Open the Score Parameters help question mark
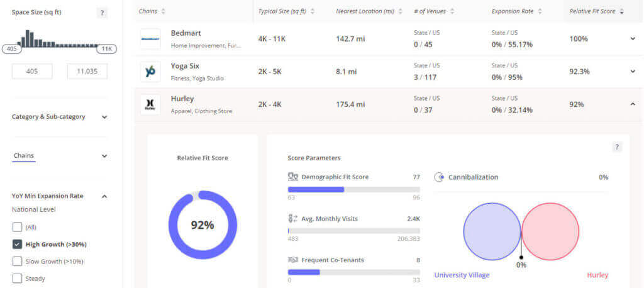Screen dimensions: 644x288 tap(616, 147)
